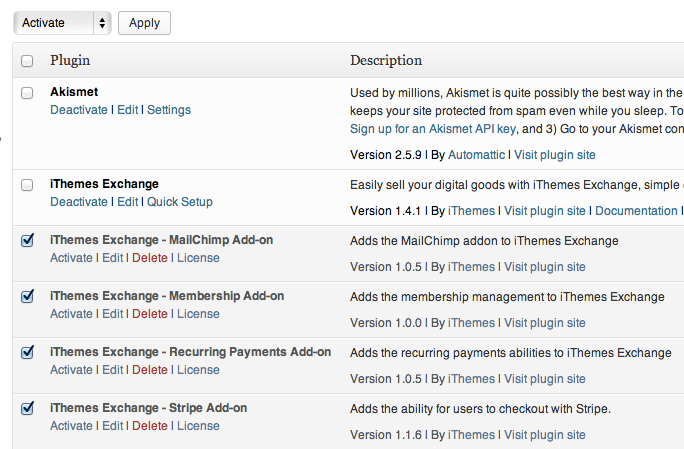Open License for Stripe Add-on
This screenshot has width=684, height=449.
pos(198,426)
